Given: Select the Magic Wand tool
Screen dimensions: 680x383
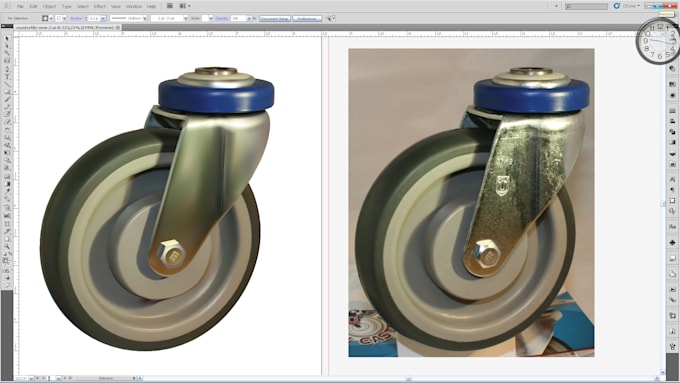Looking at the screenshot, I should point(7,53).
